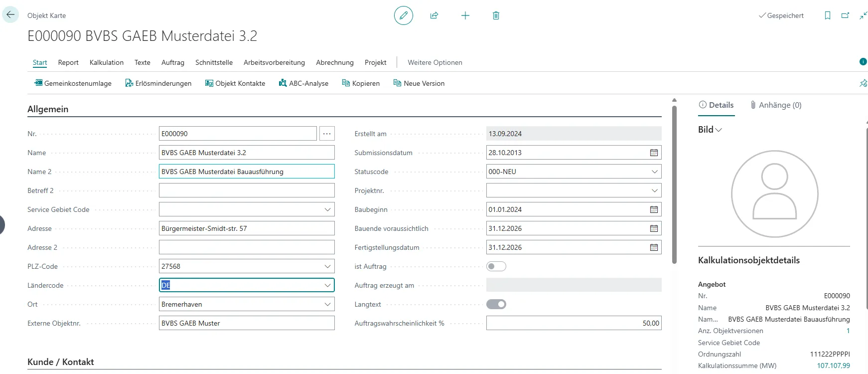This screenshot has height=374, width=868.
Task: Open the PLZ-Code dropdown
Action: coord(327,266)
